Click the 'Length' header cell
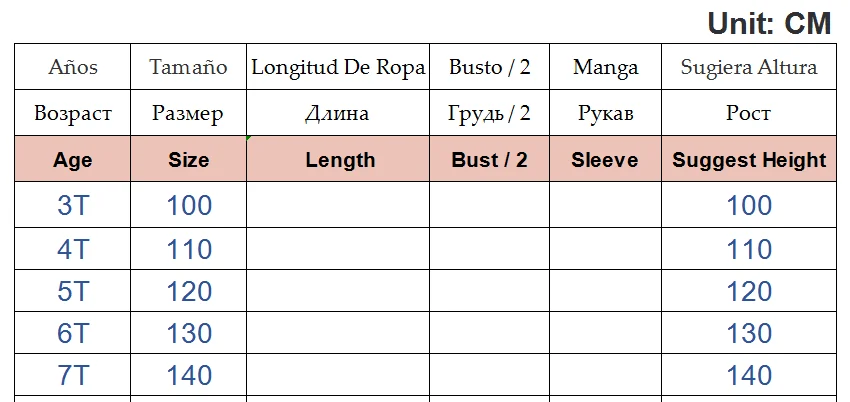850x402 pixels. coord(340,160)
